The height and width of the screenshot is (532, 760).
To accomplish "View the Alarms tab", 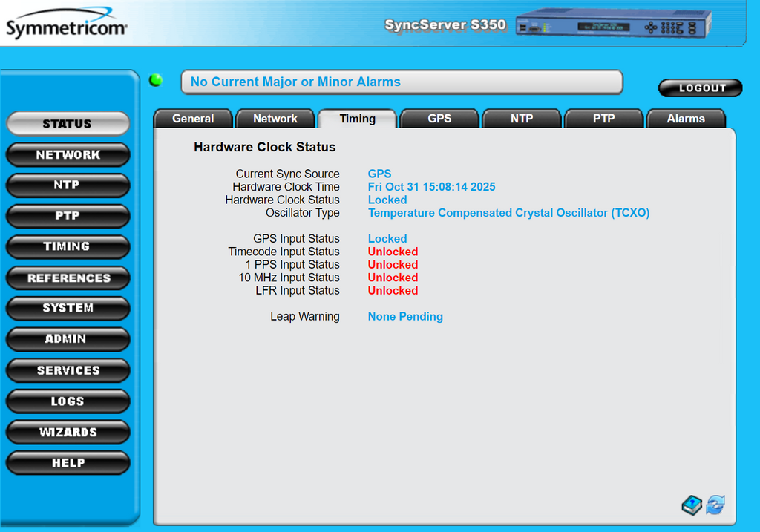I will [x=686, y=119].
